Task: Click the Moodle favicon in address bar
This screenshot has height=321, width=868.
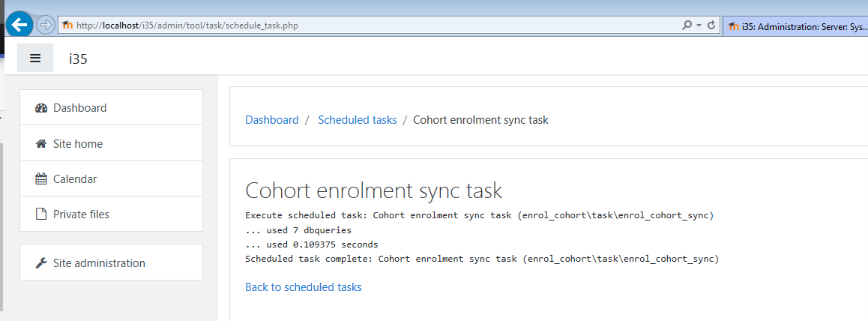Action: point(67,25)
